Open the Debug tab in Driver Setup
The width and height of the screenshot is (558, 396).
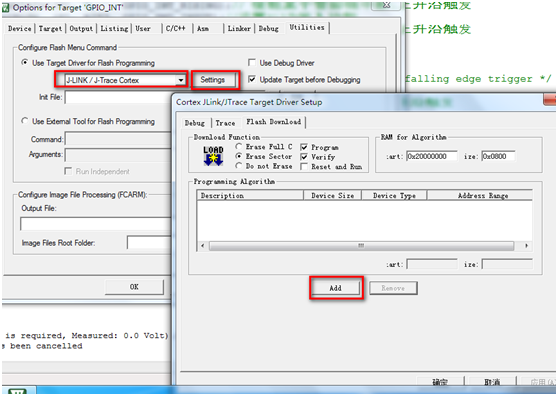pyautogui.click(x=195, y=123)
